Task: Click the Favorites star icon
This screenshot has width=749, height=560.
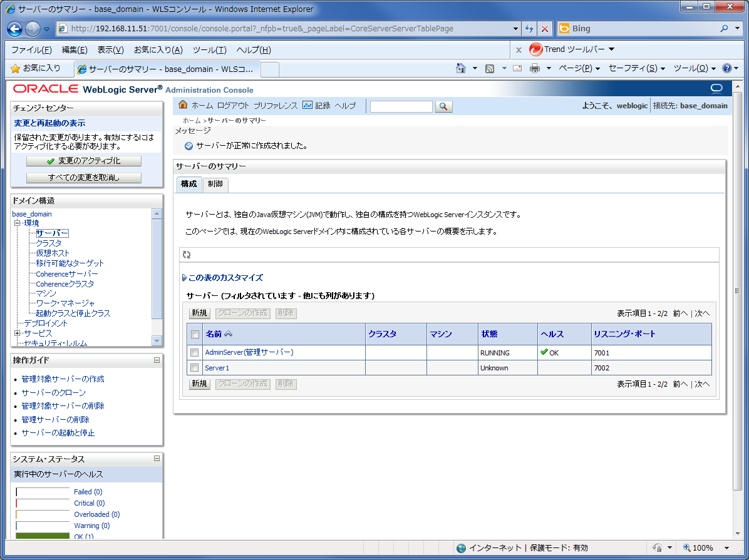Action: tap(15, 69)
